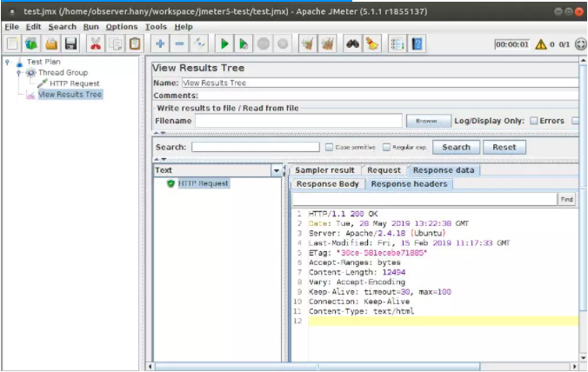Open Search with binoculars icon

pos(352,43)
